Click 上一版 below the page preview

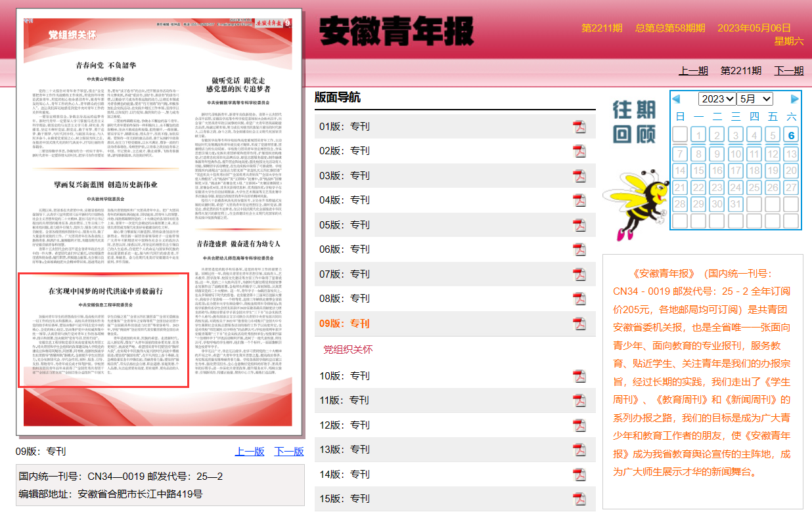[250, 452]
